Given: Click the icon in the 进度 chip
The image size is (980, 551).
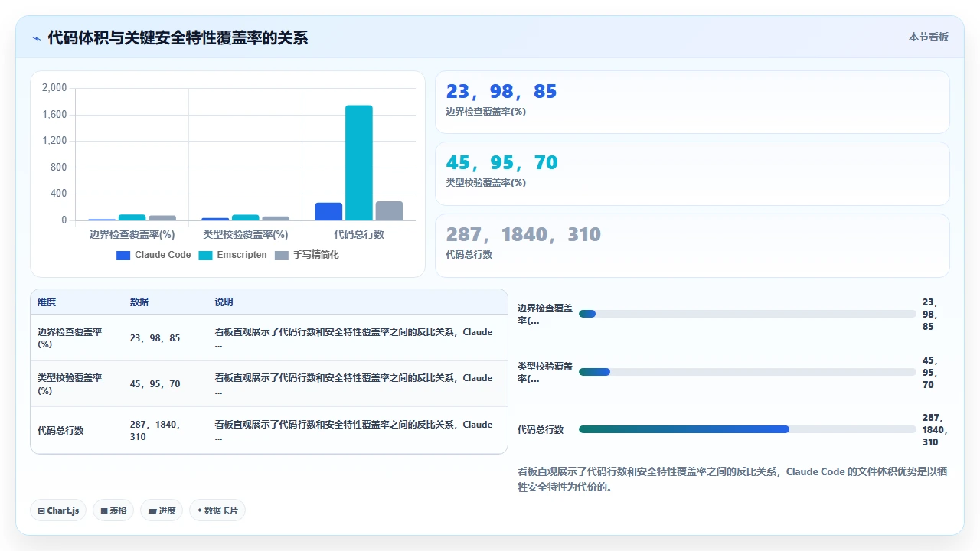Looking at the screenshot, I should point(152,510).
